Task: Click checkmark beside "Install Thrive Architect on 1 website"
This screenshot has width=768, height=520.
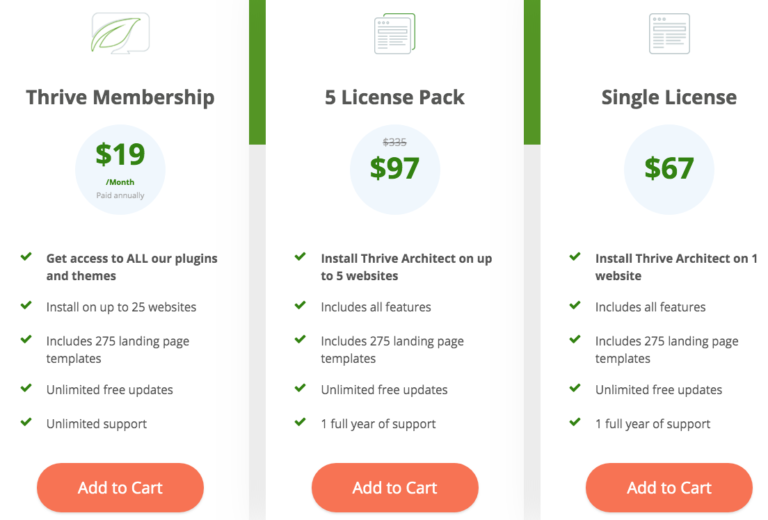Action: [x=575, y=257]
